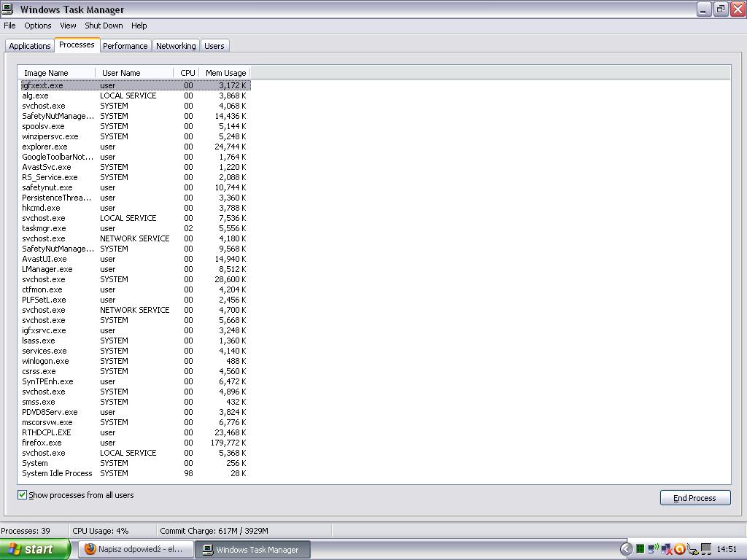Switch to the Users tab

(214, 46)
